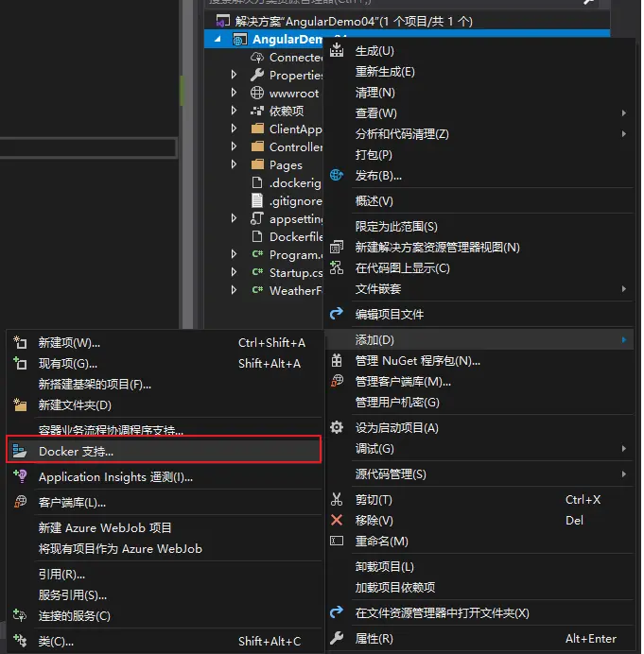Image resolution: width=644 pixels, height=654 pixels.
Task: Click the manage client-side libraries icon
Action: [x=337, y=381]
